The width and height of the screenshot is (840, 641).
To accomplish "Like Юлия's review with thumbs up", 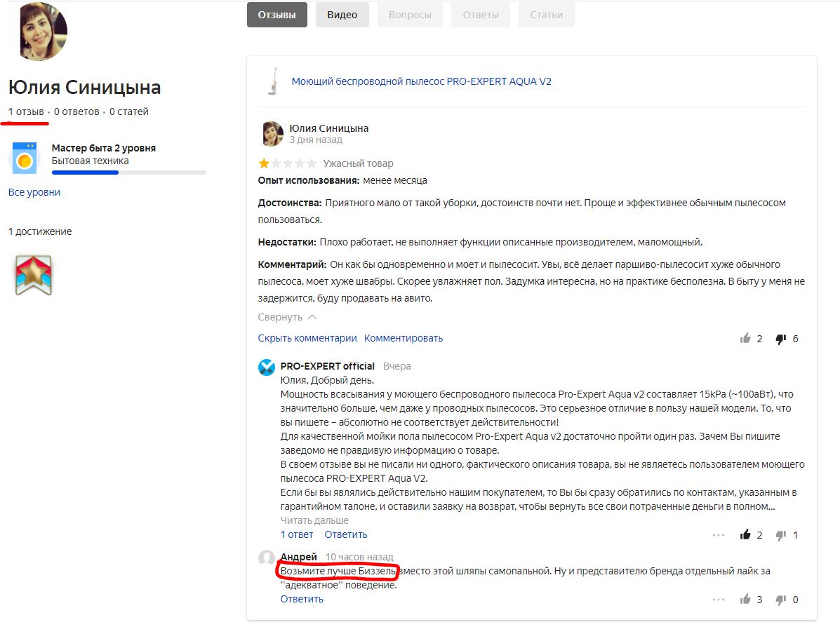I will pyautogui.click(x=745, y=339).
